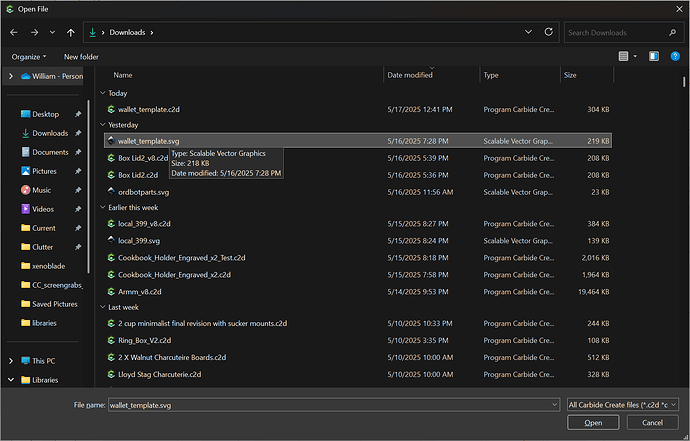Expand the William - Personal OneDrive node

11,76
